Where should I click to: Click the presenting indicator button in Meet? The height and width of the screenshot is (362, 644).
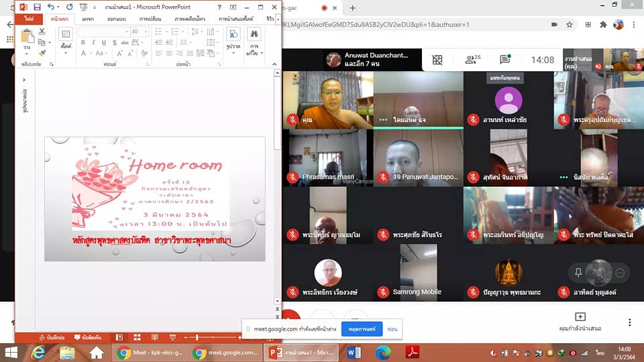(x=580, y=322)
